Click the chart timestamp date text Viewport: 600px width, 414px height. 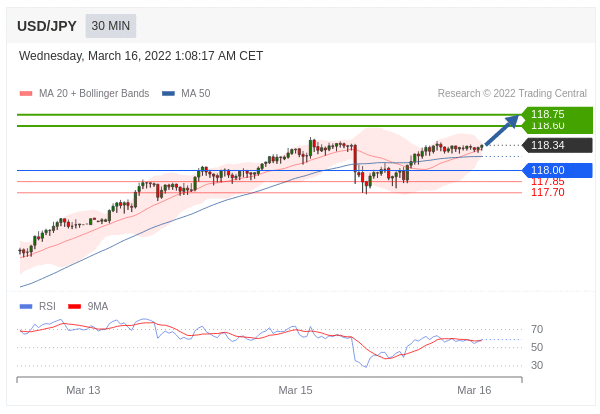[141, 56]
